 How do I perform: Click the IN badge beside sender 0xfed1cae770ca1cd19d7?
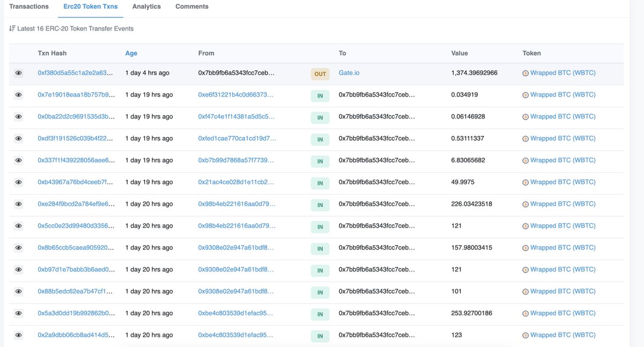point(320,139)
